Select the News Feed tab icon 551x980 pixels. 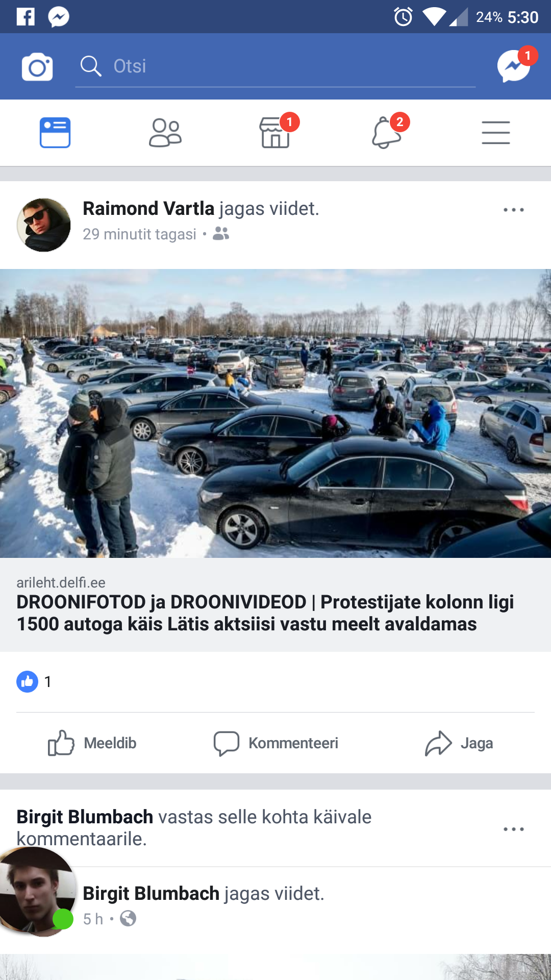(x=55, y=133)
